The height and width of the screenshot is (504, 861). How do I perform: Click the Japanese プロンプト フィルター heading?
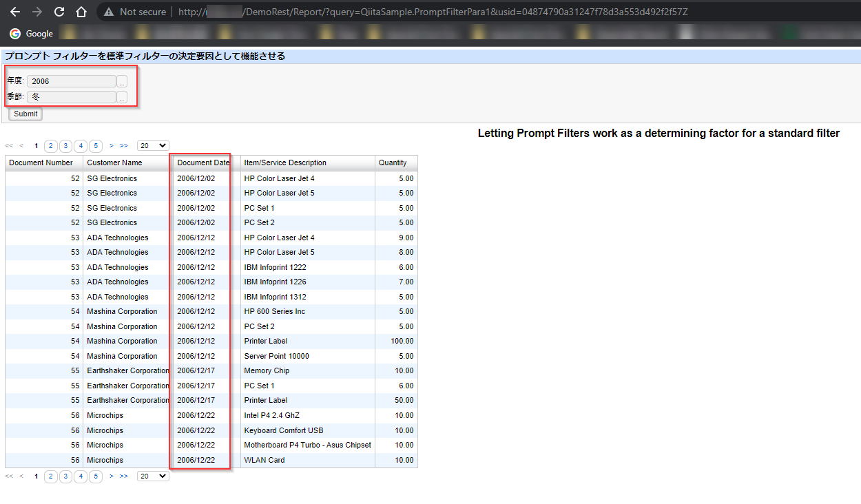(x=145, y=56)
